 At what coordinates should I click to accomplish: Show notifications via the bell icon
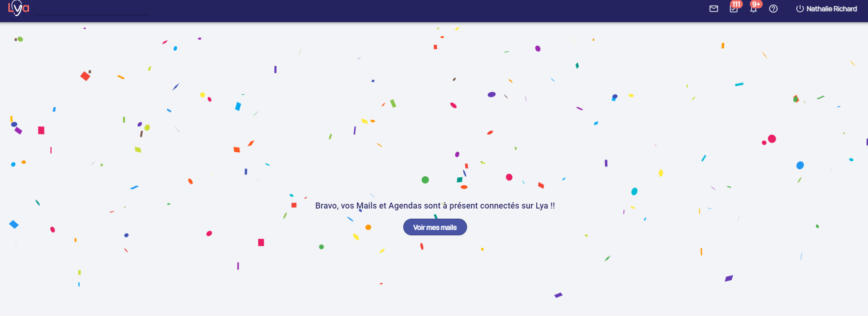point(753,10)
